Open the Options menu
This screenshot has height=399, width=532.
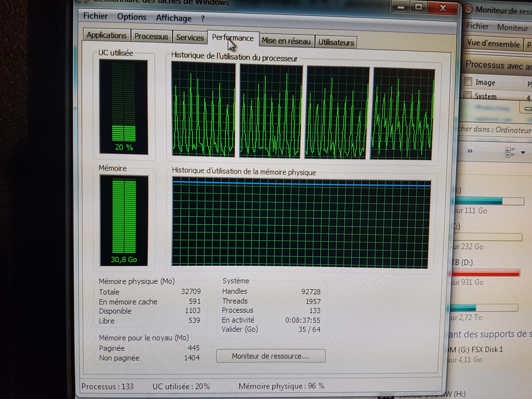click(132, 17)
